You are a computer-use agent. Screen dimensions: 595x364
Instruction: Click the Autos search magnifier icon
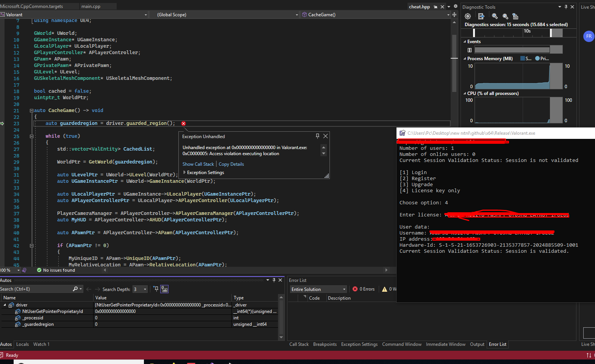75,289
